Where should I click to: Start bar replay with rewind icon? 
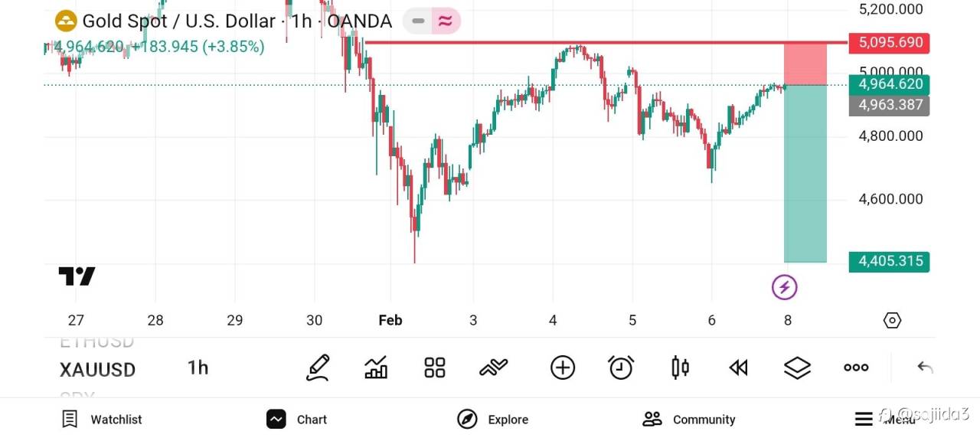tap(738, 368)
